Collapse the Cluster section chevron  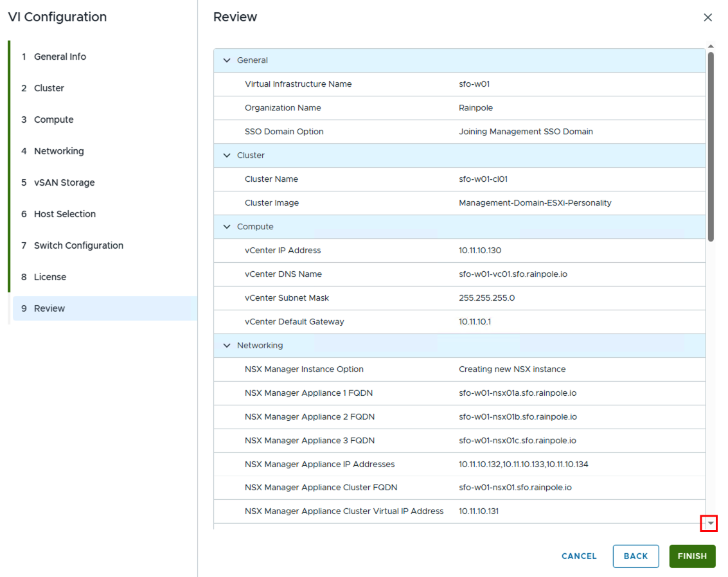tap(226, 155)
